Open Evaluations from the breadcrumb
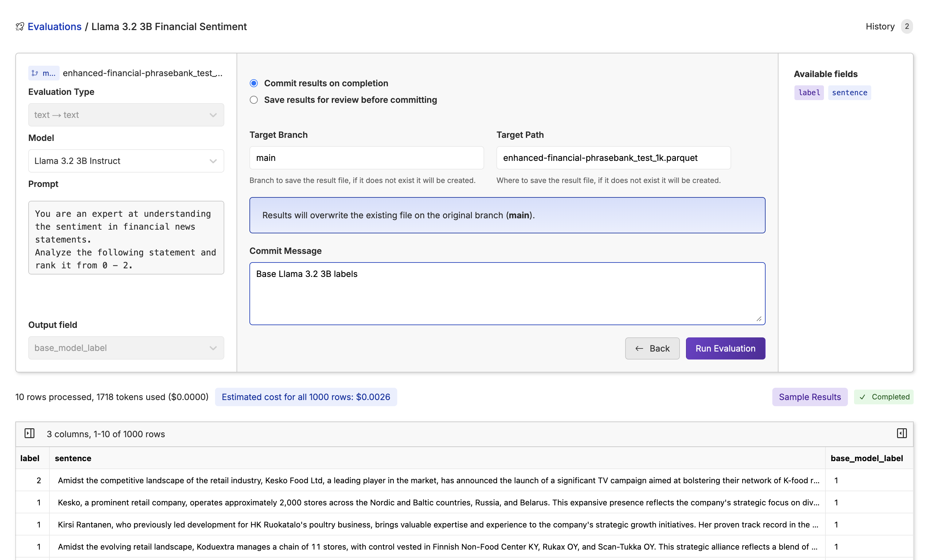This screenshot has height=560, width=929. pos(55,26)
